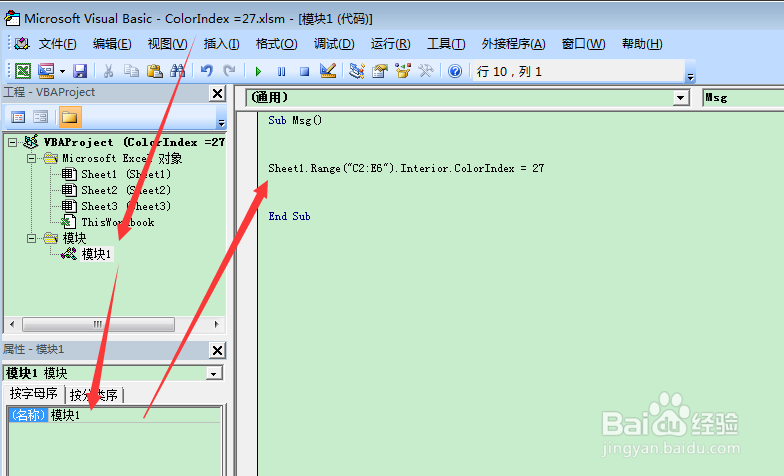Open the Insert object dropdown arrow

62,71
